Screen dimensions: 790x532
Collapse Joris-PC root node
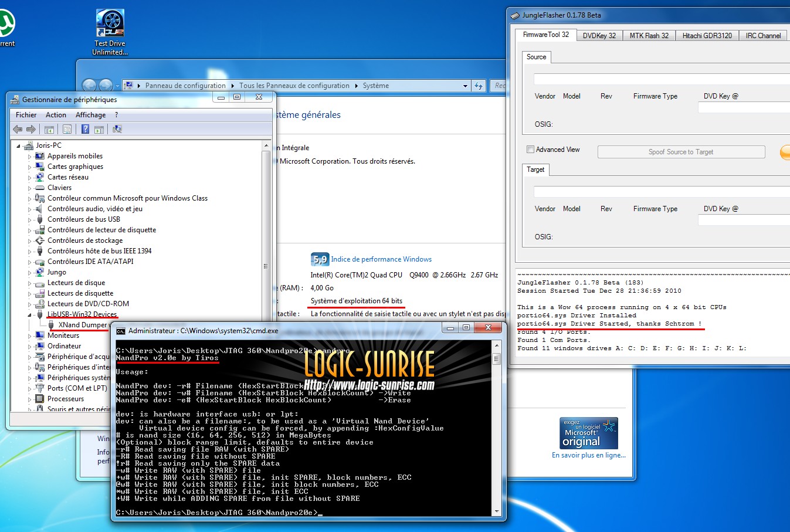coord(18,145)
